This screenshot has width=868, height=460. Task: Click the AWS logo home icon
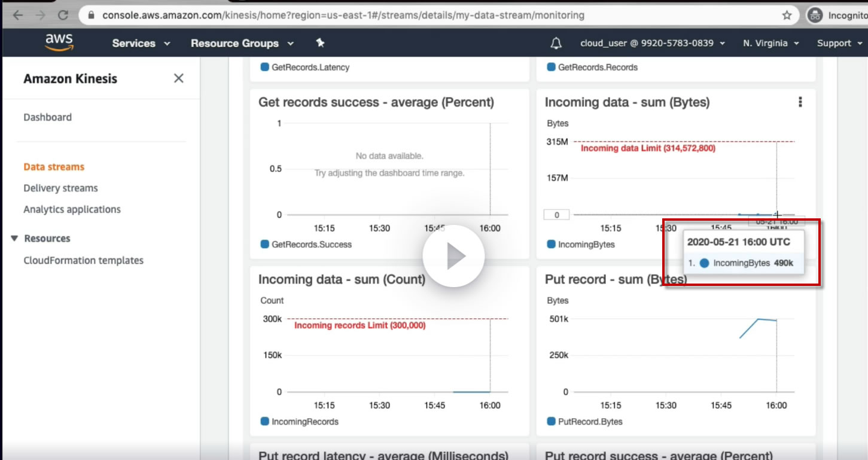point(59,42)
